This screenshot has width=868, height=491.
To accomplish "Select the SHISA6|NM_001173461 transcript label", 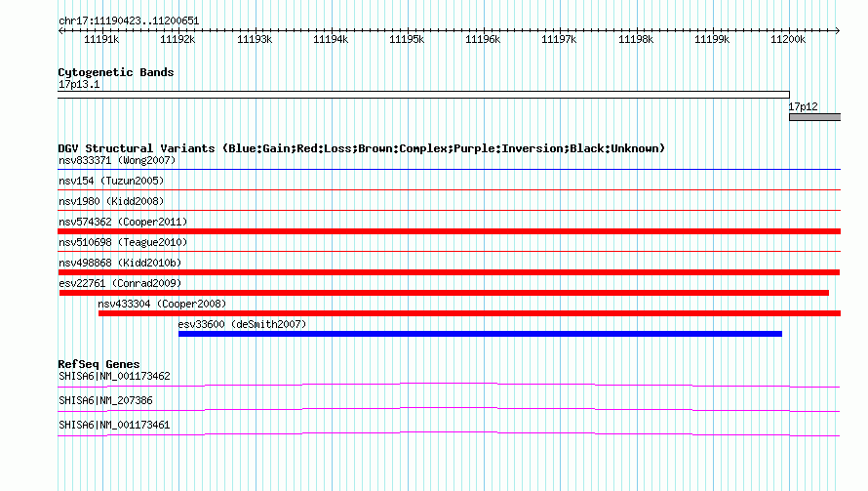I will coord(114,425).
